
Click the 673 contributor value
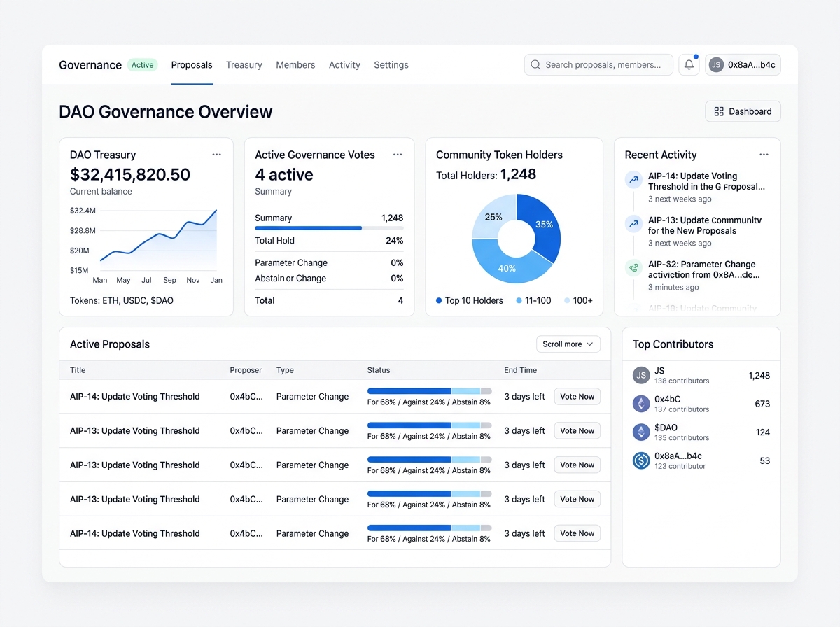762,404
